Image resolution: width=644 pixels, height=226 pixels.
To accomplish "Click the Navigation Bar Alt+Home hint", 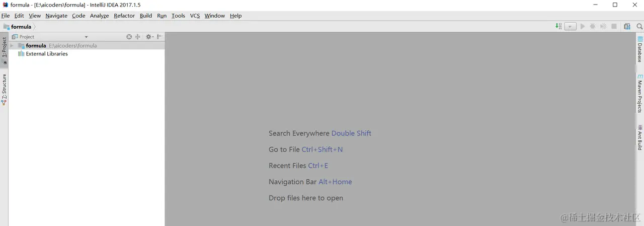I will 310,182.
